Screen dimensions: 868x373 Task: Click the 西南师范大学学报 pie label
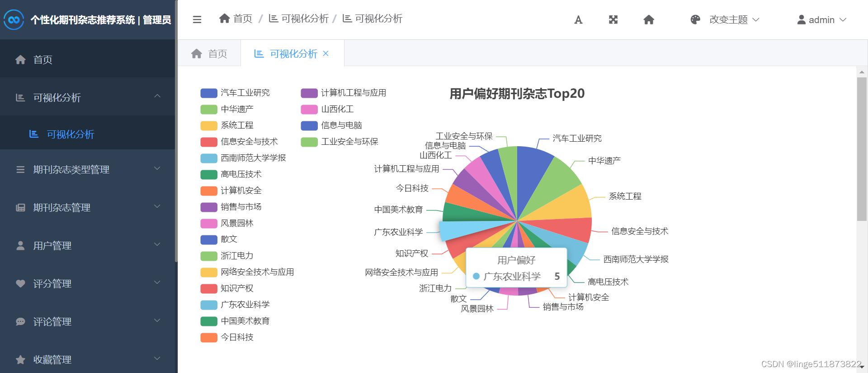pos(636,259)
